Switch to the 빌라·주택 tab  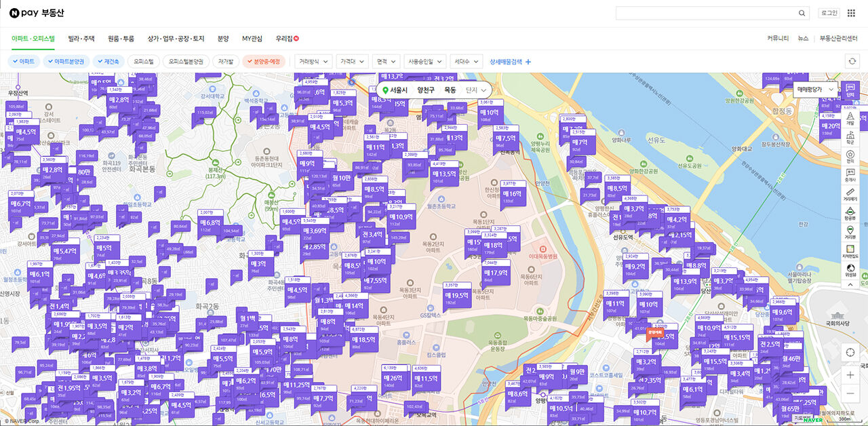point(81,39)
